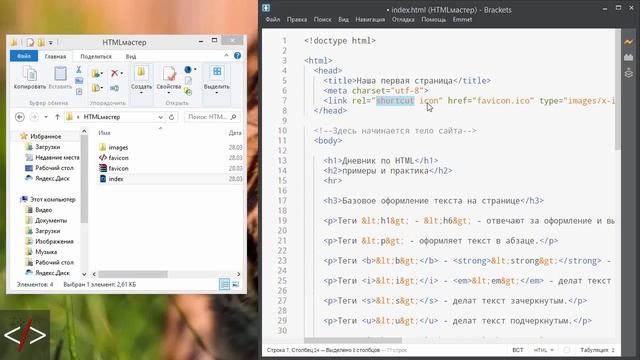640x360 pixels.
Task: Click the scissors Cut icon in Explorer ribbon
Action: point(79,70)
